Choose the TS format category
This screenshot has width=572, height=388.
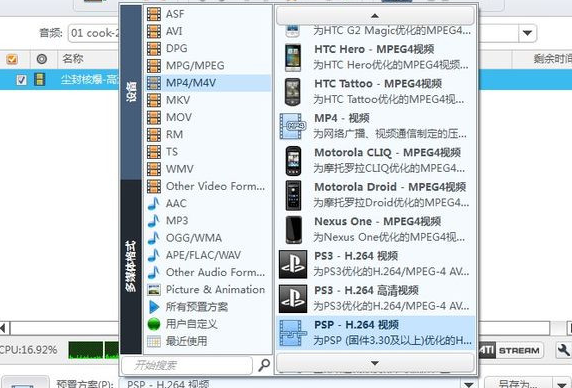click(x=208, y=151)
